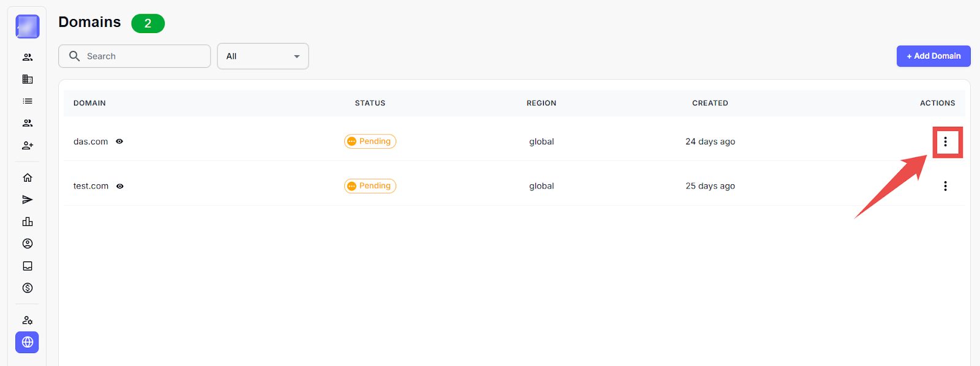The width and height of the screenshot is (980, 366).
Task: Open actions menu for das.com
Action: pyautogui.click(x=945, y=141)
